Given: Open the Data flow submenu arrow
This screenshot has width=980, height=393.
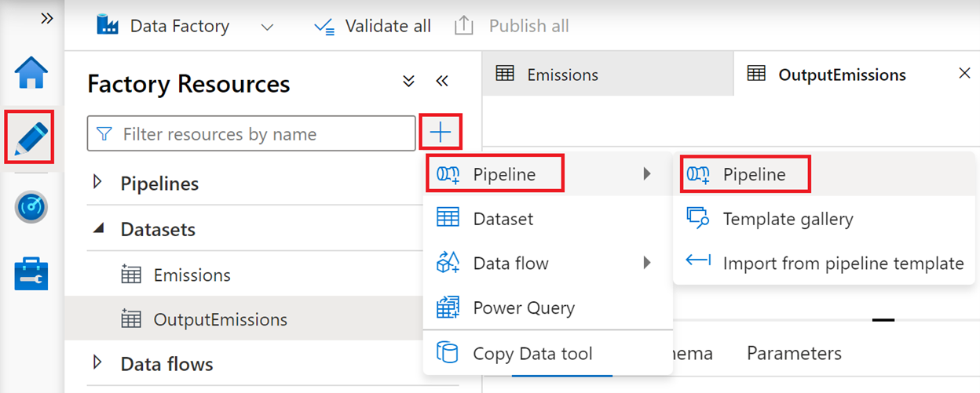Looking at the screenshot, I should 647,263.
